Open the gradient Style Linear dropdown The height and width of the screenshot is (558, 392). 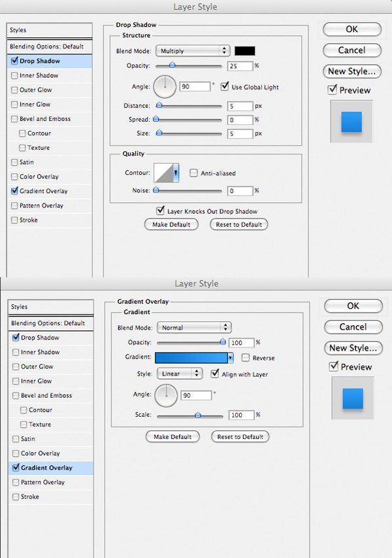[x=180, y=374]
